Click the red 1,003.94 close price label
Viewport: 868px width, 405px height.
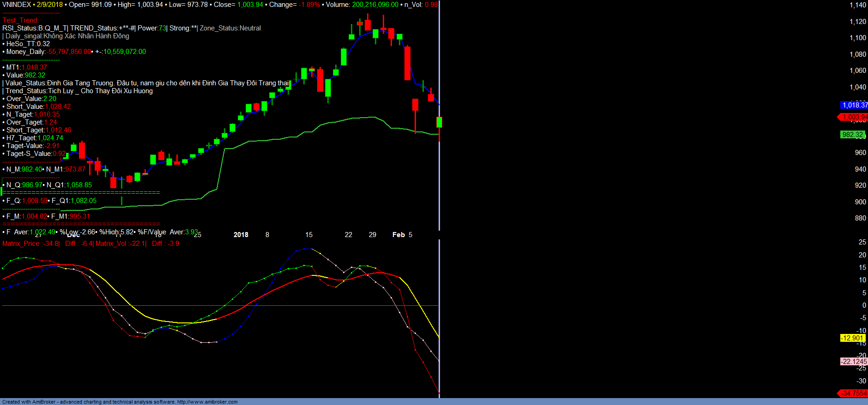pos(854,117)
